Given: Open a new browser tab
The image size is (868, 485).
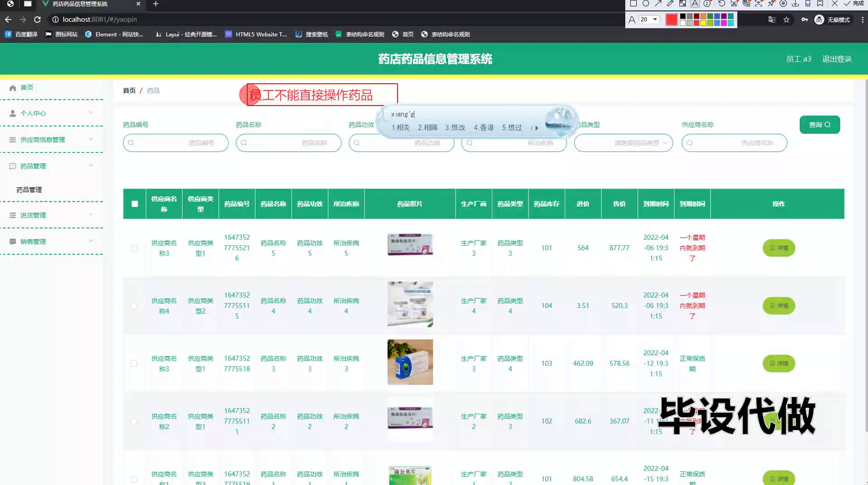Looking at the screenshot, I should pyautogui.click(x=156, y=4).
